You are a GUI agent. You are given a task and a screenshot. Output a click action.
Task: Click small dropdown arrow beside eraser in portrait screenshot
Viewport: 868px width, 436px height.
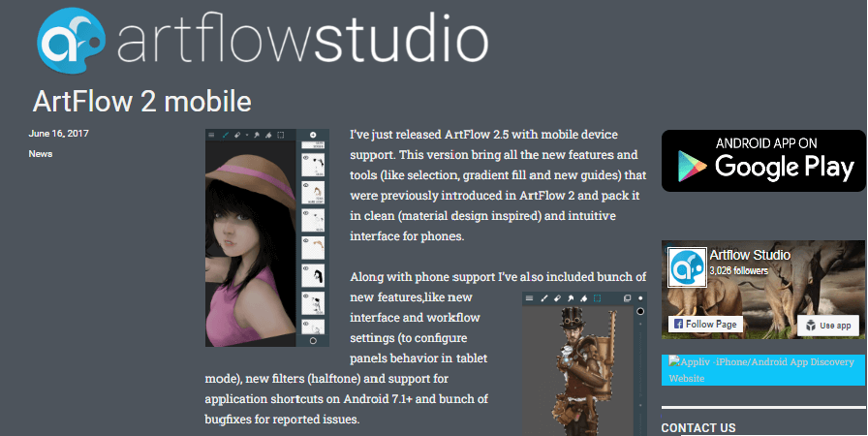click(x=247, y=135)
